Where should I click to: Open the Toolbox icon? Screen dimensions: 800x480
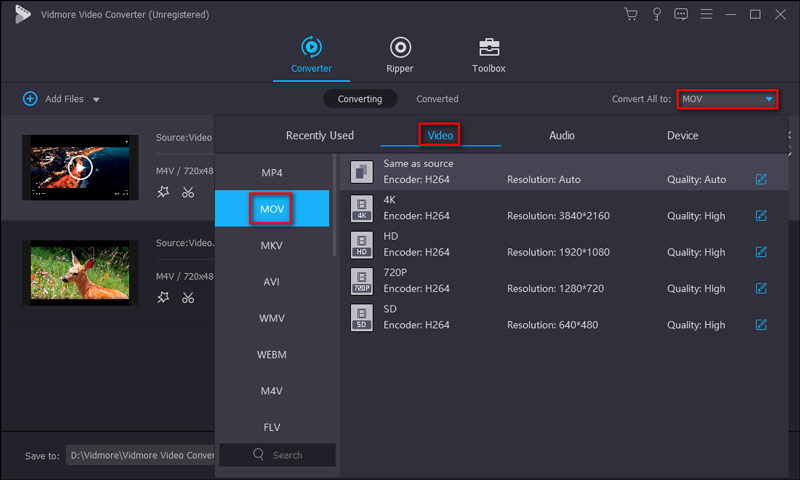[489, 48]
